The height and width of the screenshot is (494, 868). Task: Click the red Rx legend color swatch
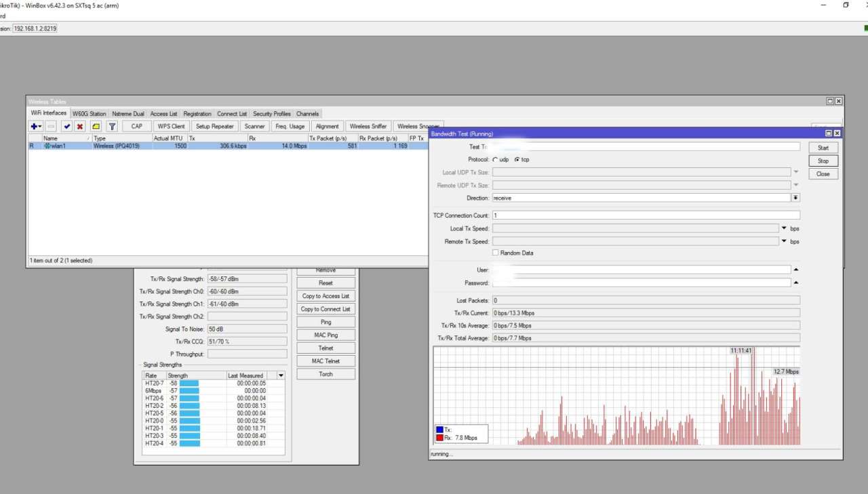click(x=439, y=438)
